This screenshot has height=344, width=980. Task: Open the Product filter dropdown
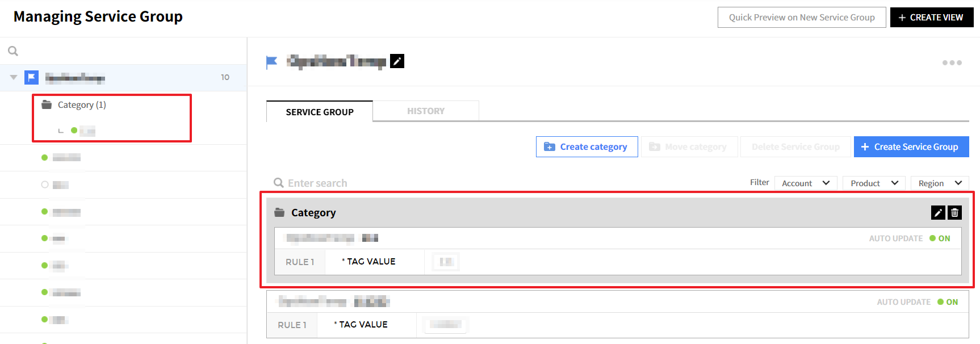(x=873, y=183)
